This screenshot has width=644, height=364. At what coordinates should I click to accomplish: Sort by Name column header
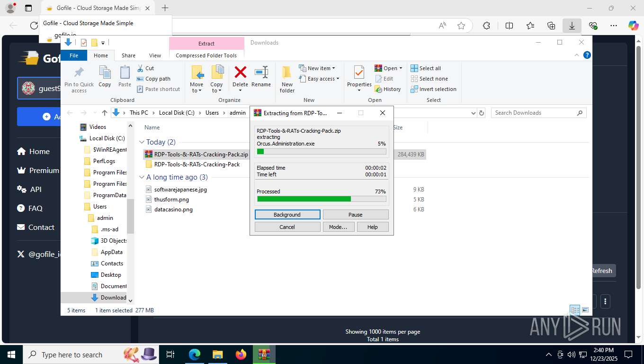tap(152, 127)
